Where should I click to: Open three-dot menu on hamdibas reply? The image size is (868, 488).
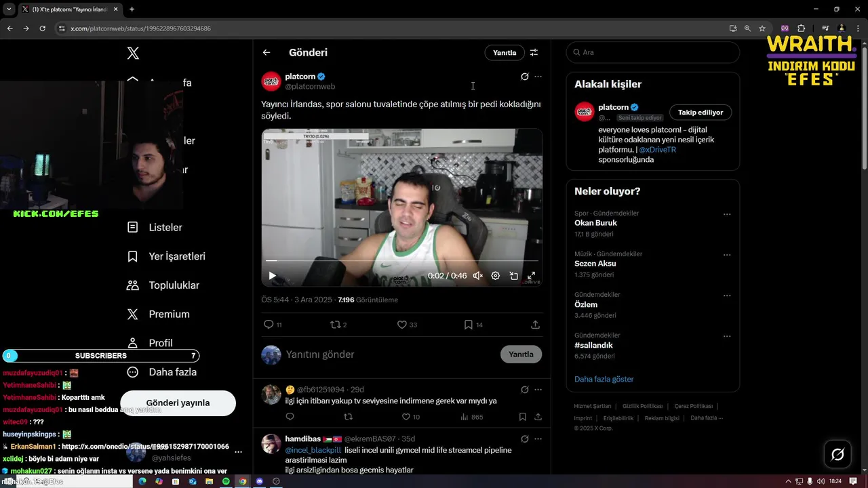pos(538,439)
